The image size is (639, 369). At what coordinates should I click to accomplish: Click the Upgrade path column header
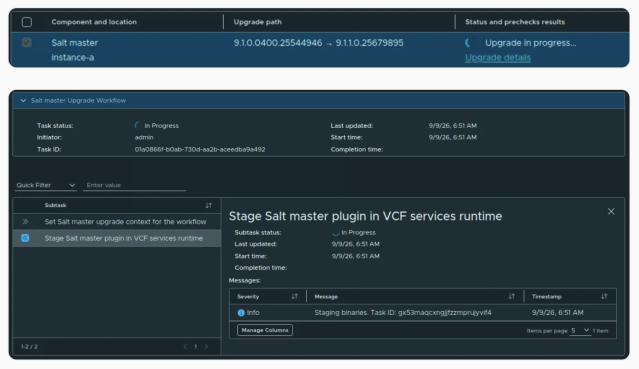point(258,22)
